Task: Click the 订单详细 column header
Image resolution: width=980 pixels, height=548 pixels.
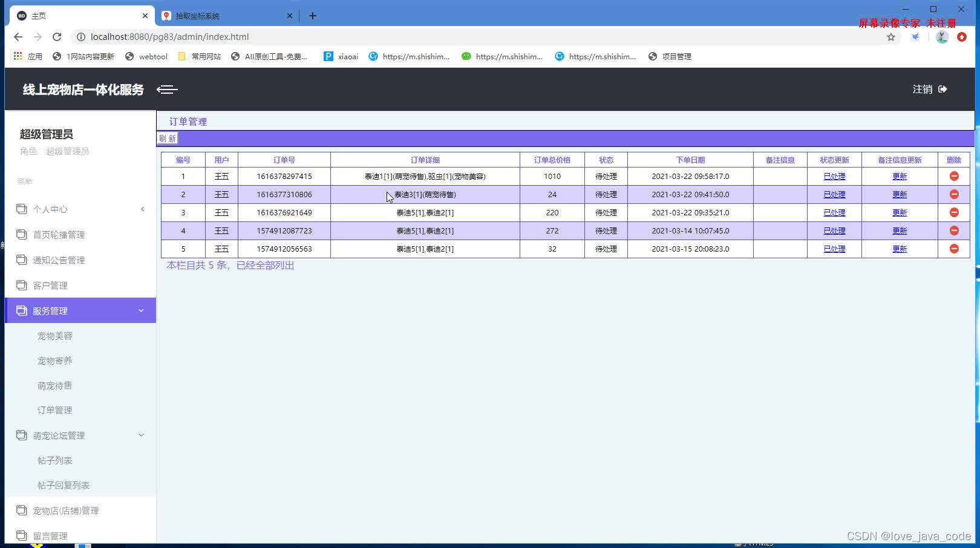Action: 425,160
